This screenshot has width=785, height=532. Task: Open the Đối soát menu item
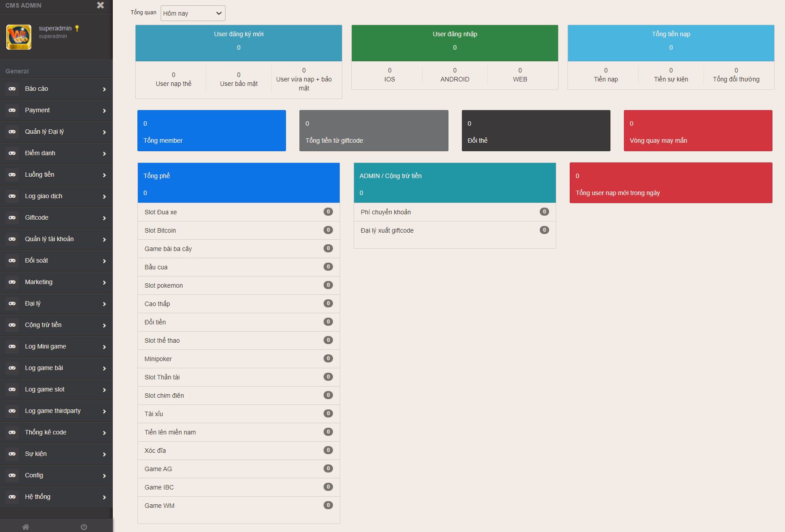[56, 261]
